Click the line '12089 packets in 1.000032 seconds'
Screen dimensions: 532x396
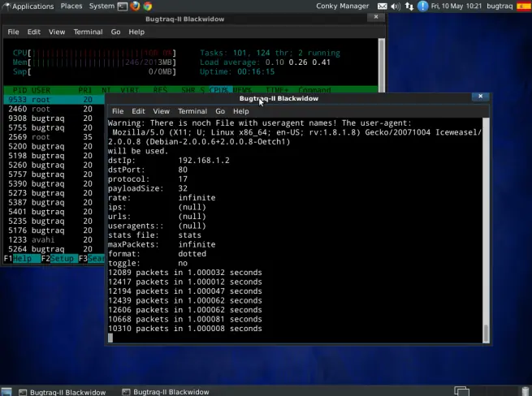[x=185, y=273]
